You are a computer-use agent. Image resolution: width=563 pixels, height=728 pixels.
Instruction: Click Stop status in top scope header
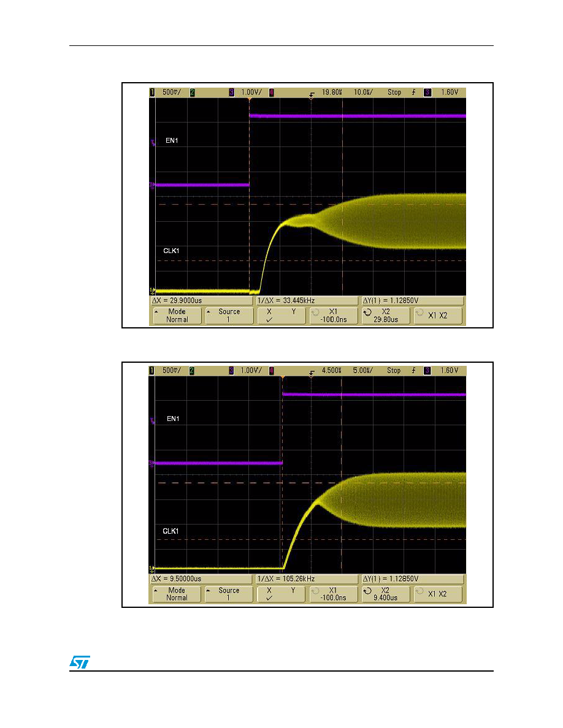(x=394, y=93)
